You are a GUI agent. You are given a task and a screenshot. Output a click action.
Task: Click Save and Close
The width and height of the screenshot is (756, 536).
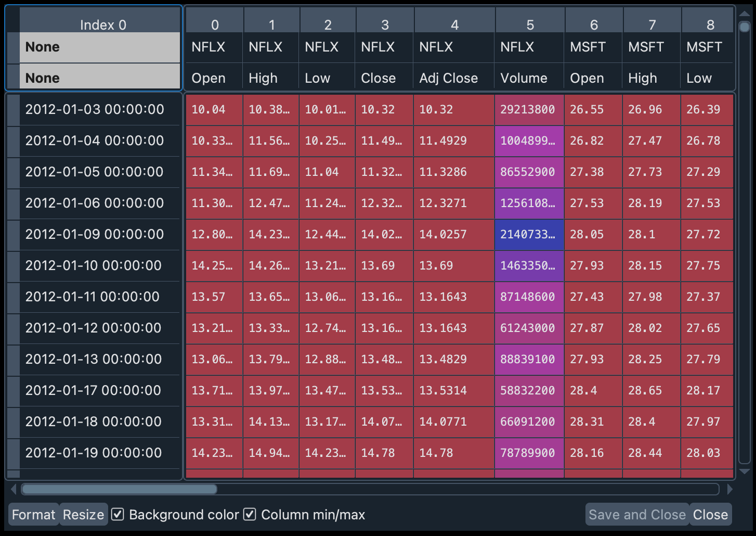pyautogui.click(x=636, y=514)
